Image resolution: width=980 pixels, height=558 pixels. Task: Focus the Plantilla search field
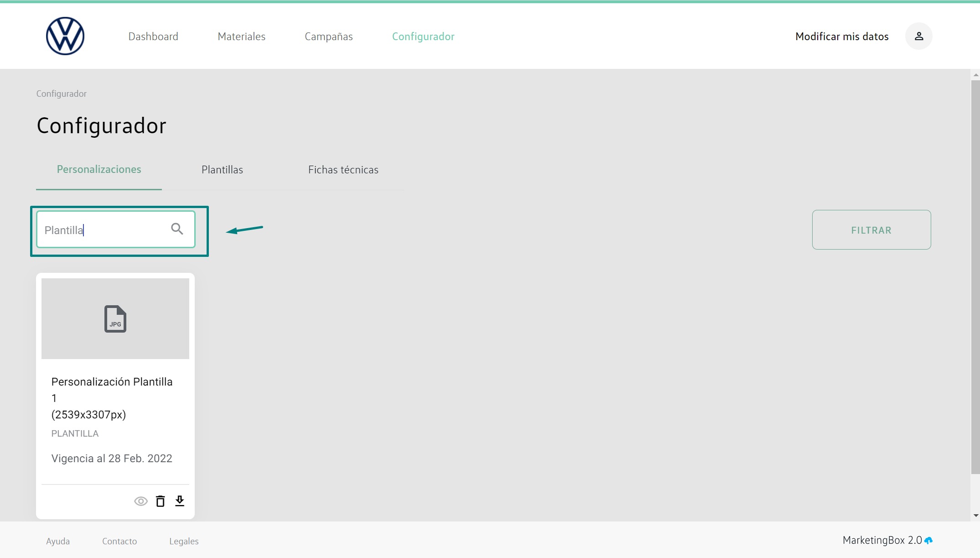coord(105,229)
